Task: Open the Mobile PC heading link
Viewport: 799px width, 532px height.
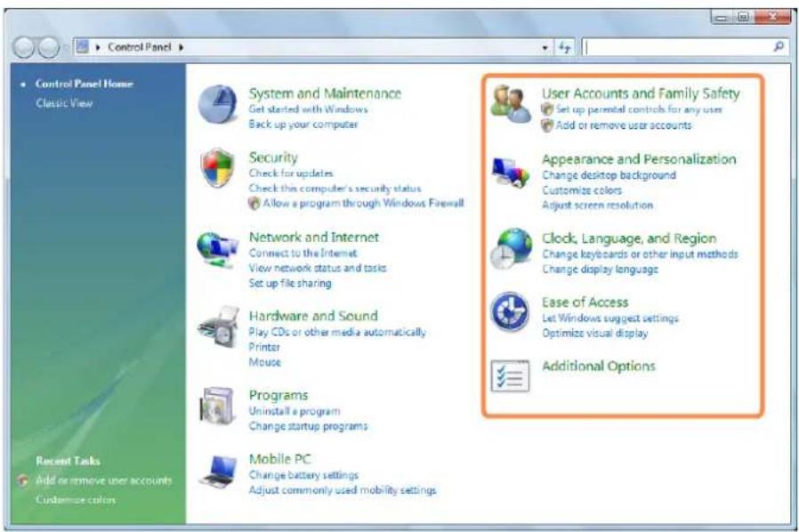Action: (x=279, y=459)
